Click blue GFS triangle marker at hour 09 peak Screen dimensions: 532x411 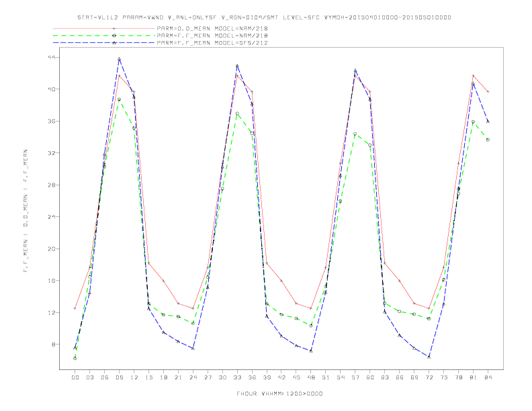coord(119,59)
